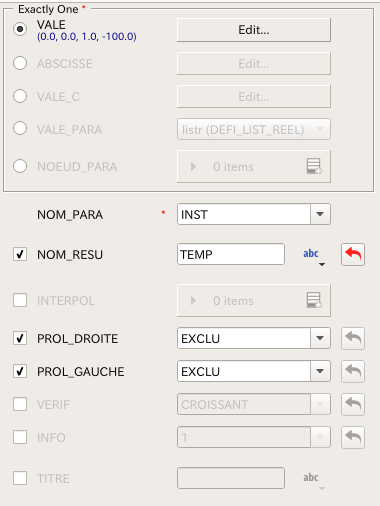This screenshot has width=380, height=506.
Task: Uncheck the PROL_GAUCHE checkbox
Action: (20, 371)
